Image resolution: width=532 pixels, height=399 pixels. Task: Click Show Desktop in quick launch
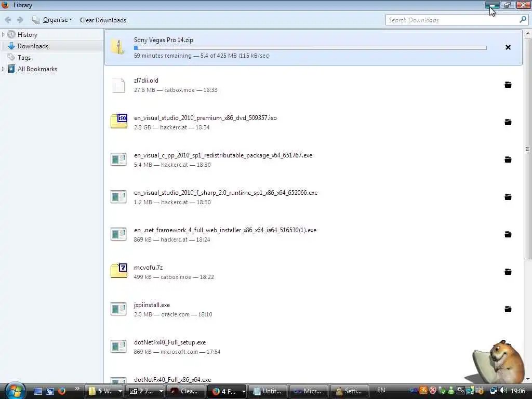(37, 391)
